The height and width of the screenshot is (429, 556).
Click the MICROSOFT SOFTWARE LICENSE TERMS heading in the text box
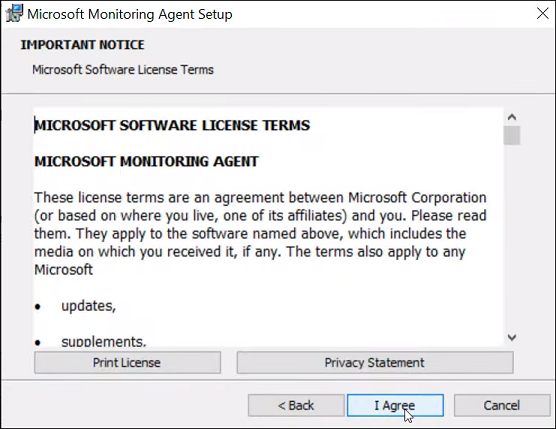(172, 126)
